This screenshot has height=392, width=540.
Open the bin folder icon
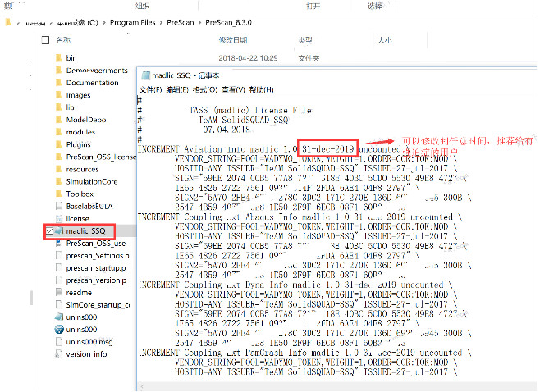click(57, 58)
